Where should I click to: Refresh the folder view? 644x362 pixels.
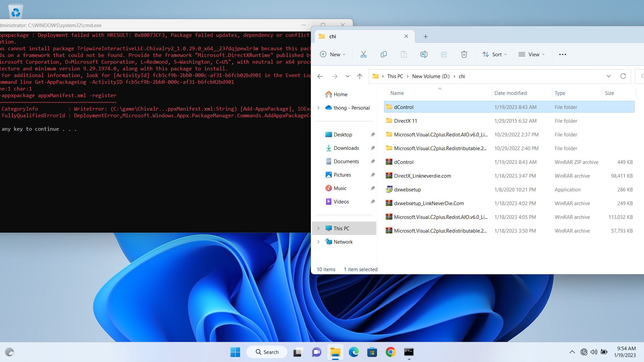623,76
